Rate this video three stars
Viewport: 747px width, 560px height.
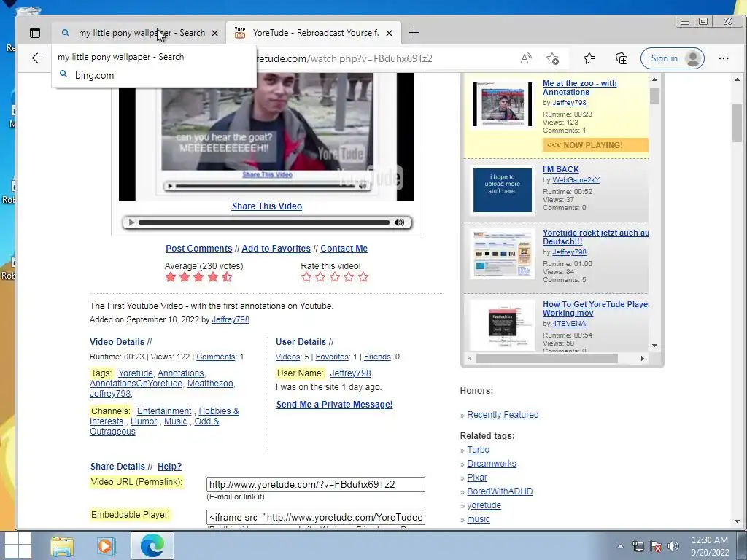pos(335,277)
